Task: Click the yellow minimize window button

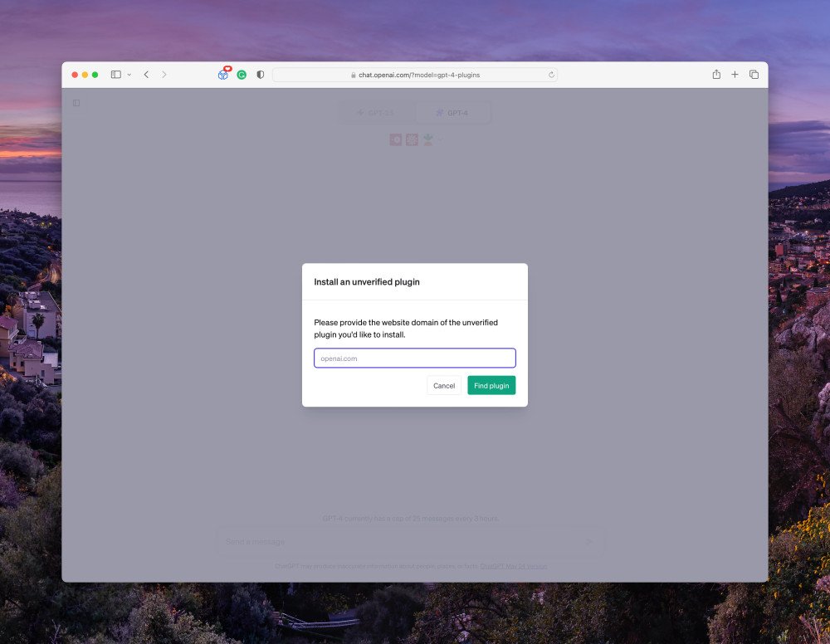Action: (85, 75)
